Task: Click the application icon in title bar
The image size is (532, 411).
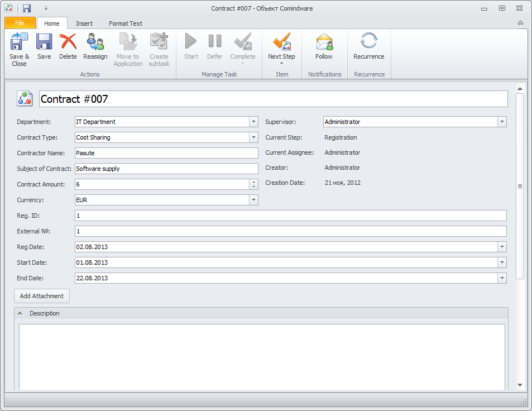Action: (x=9, y=8)
